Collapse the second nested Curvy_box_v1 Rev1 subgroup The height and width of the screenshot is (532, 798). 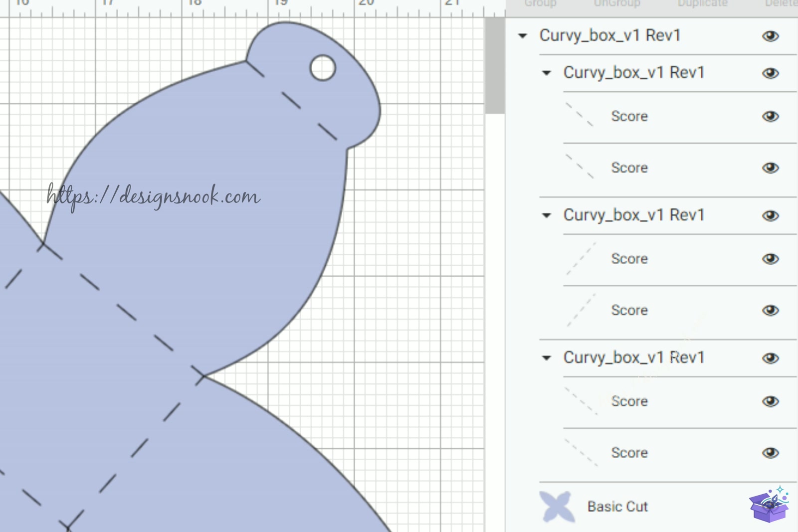(547, 216)
